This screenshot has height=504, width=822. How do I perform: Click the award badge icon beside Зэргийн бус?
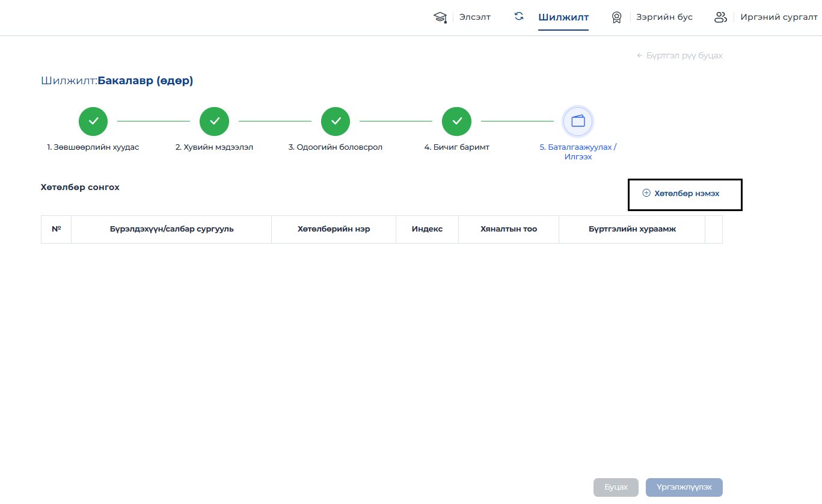point(616,17)
